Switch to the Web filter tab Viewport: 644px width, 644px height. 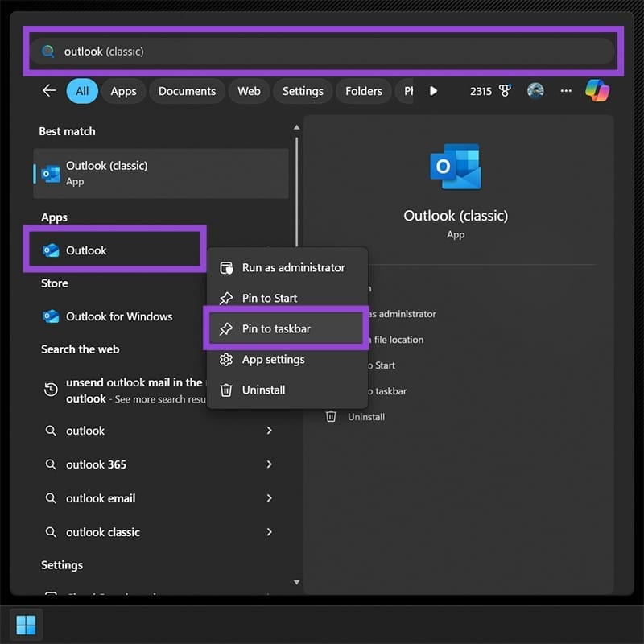(x=249, y=91)
